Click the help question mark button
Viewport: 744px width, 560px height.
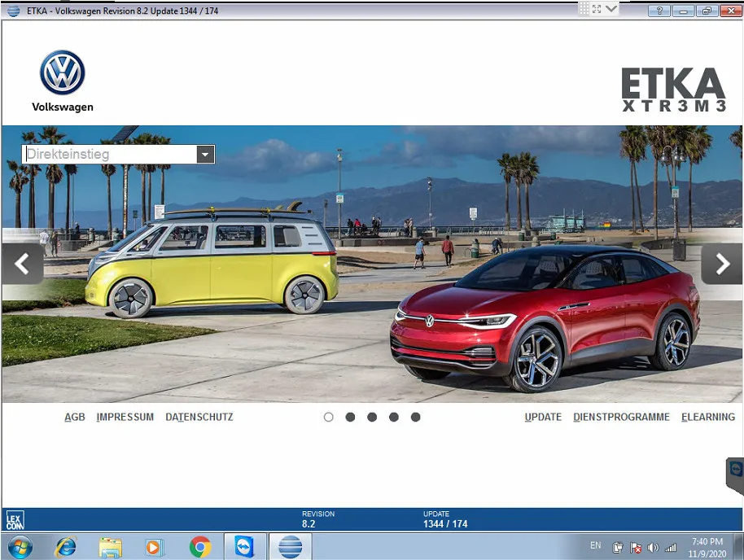(659, 11)
